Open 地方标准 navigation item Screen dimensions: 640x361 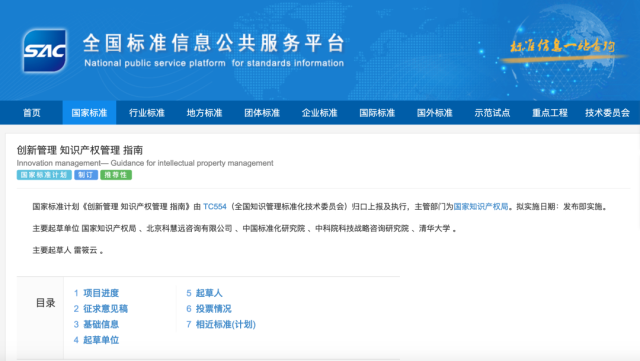coord(204,113)
